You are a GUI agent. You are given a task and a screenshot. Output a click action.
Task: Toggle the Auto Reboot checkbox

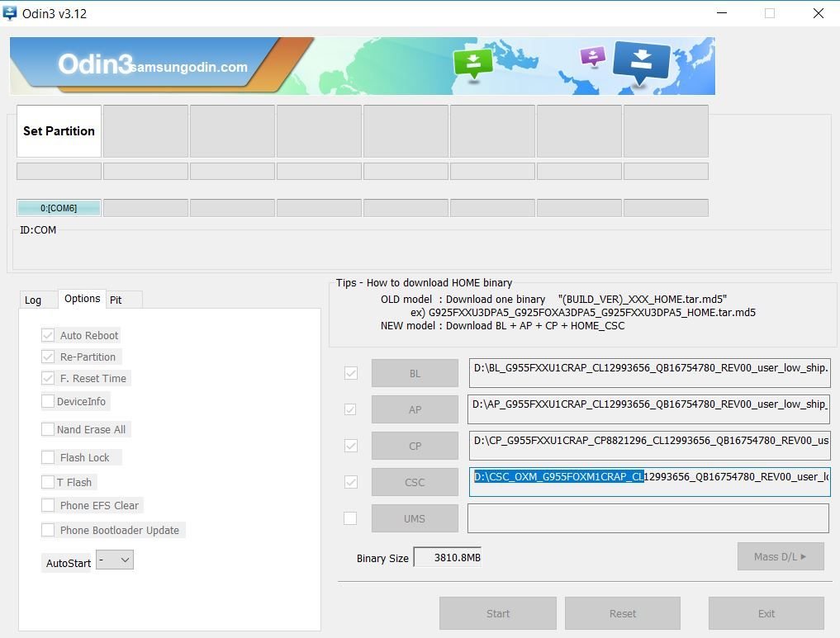coord(48,336)
